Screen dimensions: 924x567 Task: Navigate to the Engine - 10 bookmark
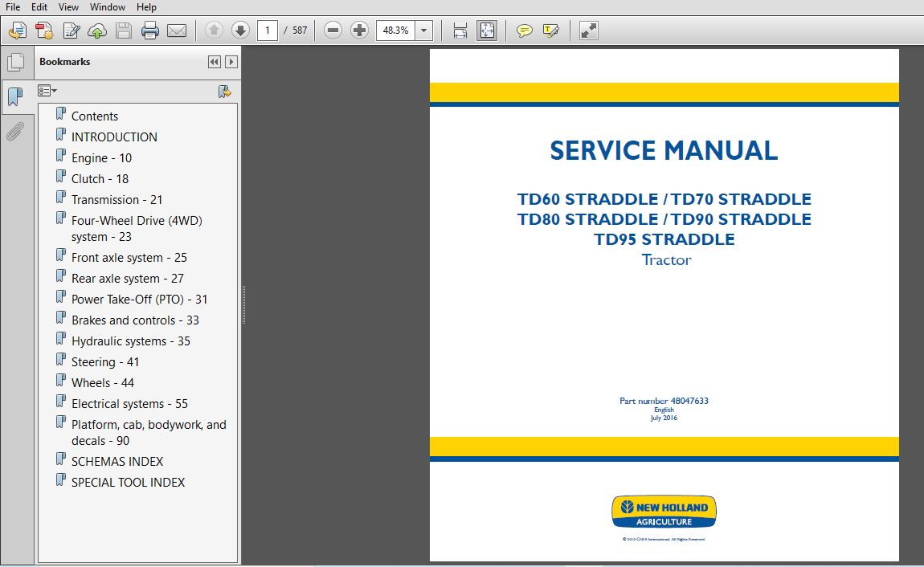coord(101,157)
